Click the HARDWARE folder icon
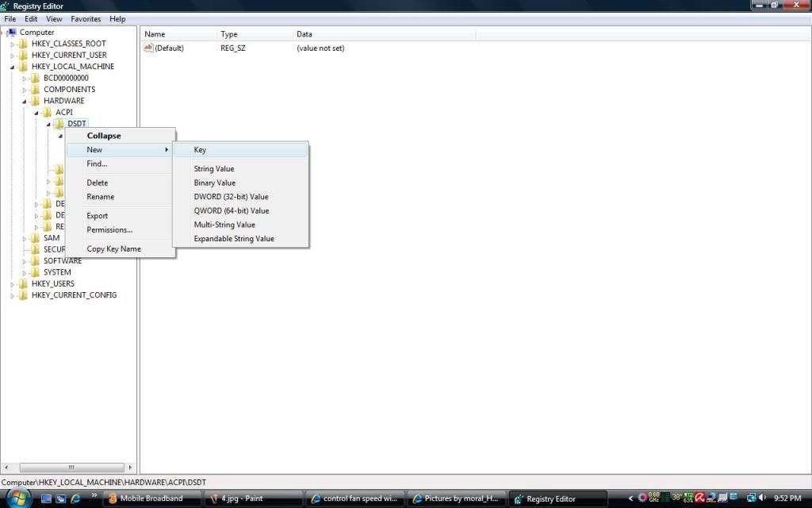The height and width of the screenshot is (508, 812). (35, 101)
